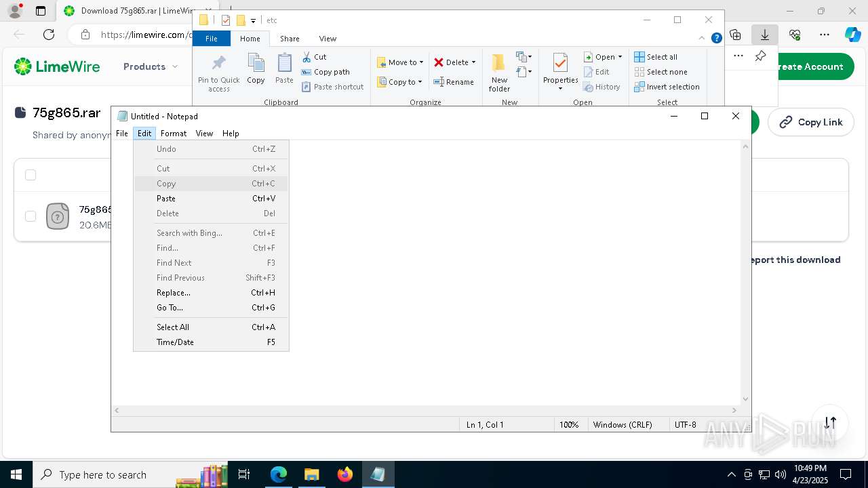Click Pin to Quick access icon
868x488 pixels.
click(218, 73)
